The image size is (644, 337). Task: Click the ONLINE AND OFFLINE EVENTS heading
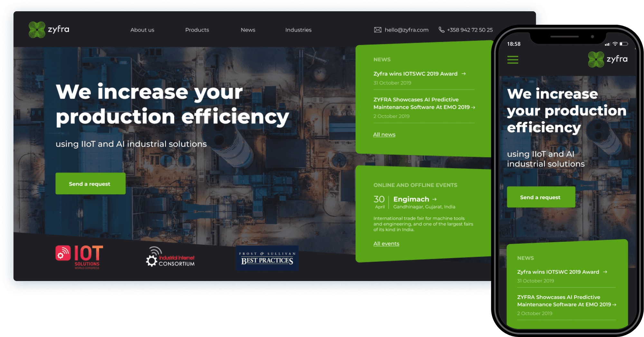(x=415, y=185)
